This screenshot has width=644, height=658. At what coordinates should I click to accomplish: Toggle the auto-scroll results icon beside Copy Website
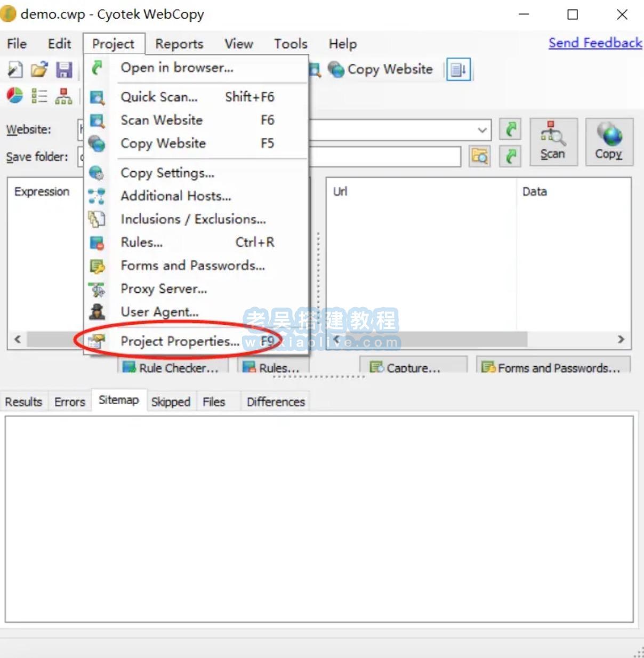458,69
